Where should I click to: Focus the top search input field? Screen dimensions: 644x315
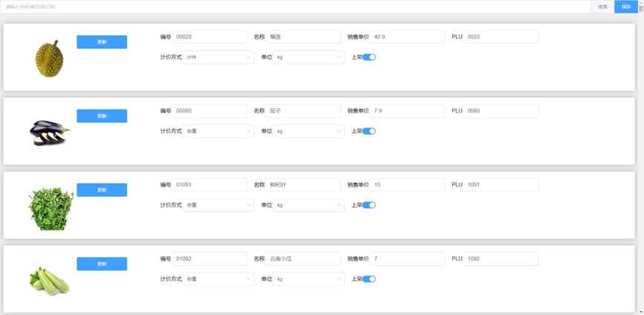pyautogui.click(x=296, y=7)
